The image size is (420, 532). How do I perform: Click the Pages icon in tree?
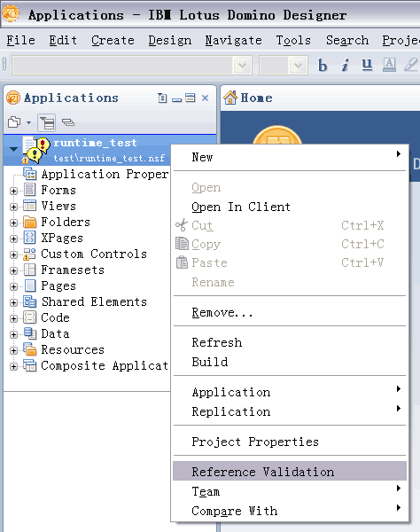coord(30,286)
